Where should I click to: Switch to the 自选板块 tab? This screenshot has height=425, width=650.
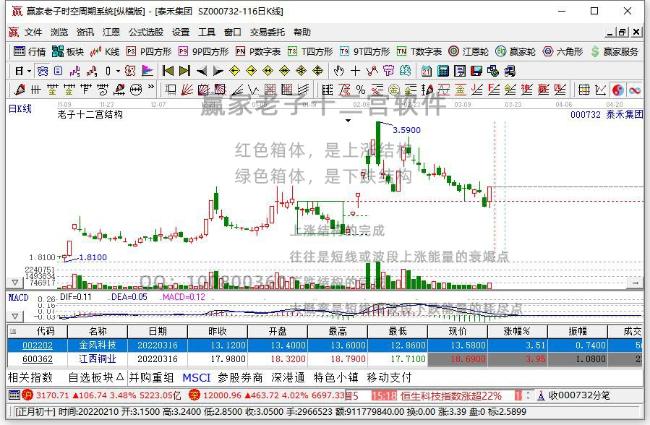96,378
